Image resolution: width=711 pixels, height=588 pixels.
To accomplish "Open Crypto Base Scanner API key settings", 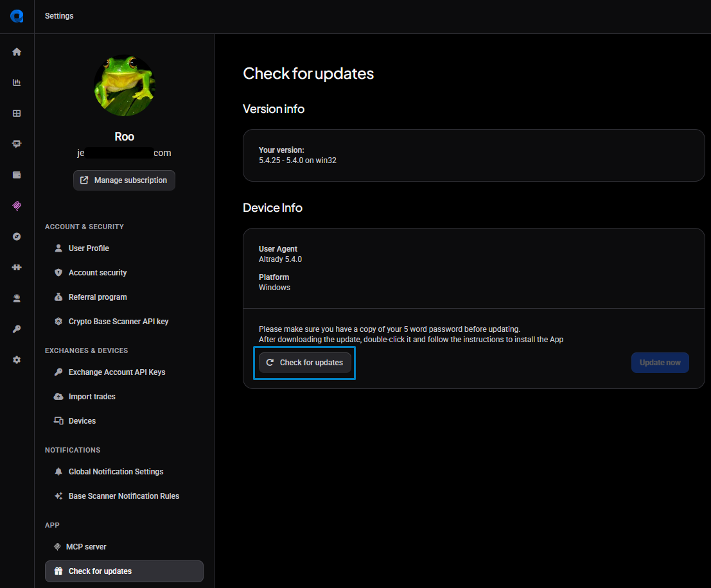I will click(124, 322).
